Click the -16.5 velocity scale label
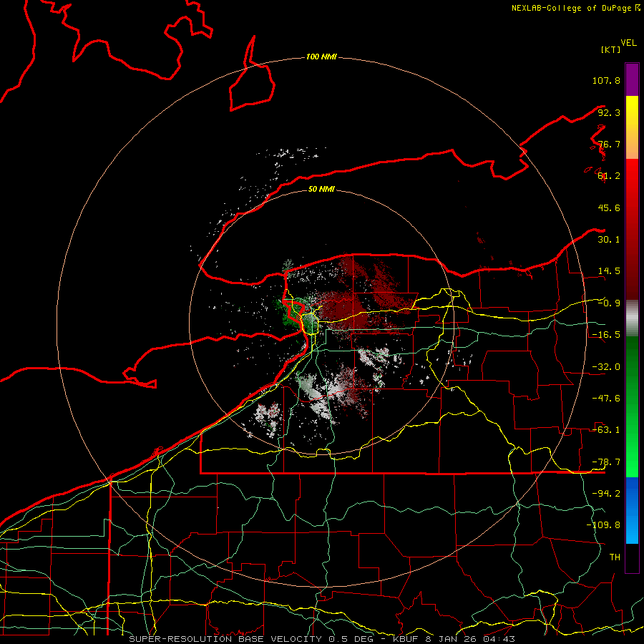644x644 pixels. click(606, 335)
